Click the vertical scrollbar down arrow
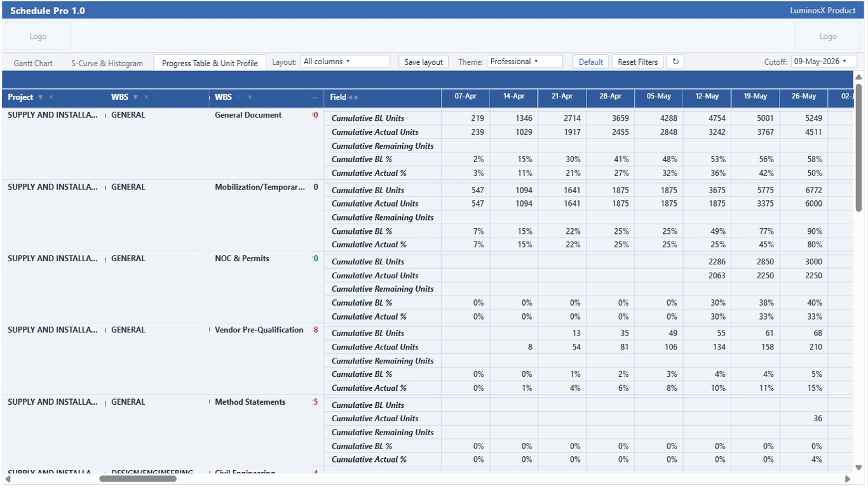 tap(859, 468)
